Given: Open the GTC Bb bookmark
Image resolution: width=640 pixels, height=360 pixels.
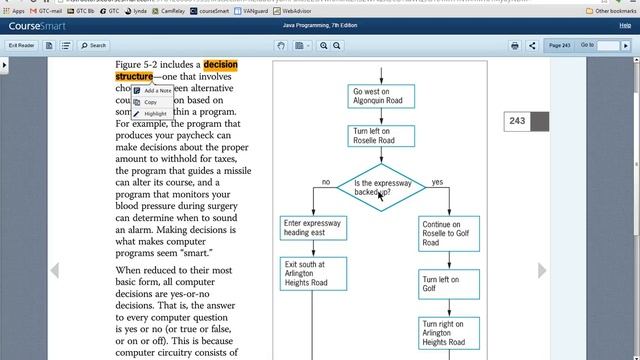Looking at the screenshot, I should (81, 11).
